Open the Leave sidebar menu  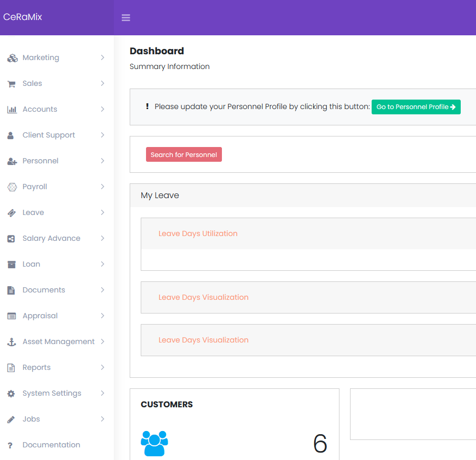57,212
